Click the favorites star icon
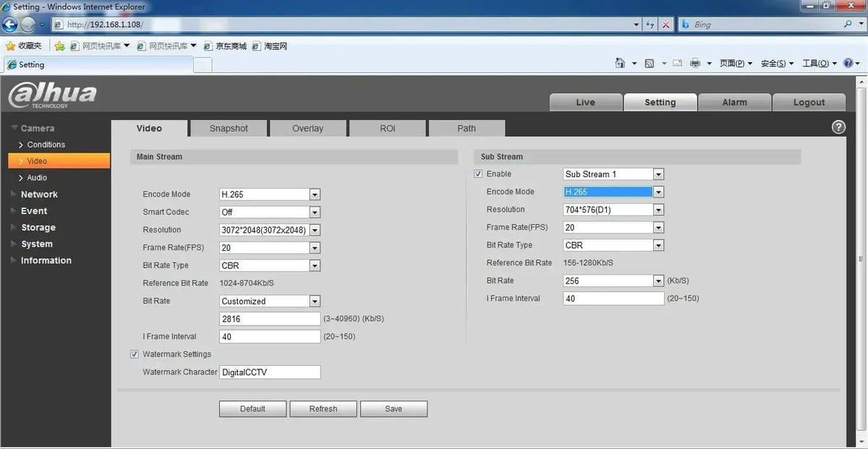 (x=11, y=46)
